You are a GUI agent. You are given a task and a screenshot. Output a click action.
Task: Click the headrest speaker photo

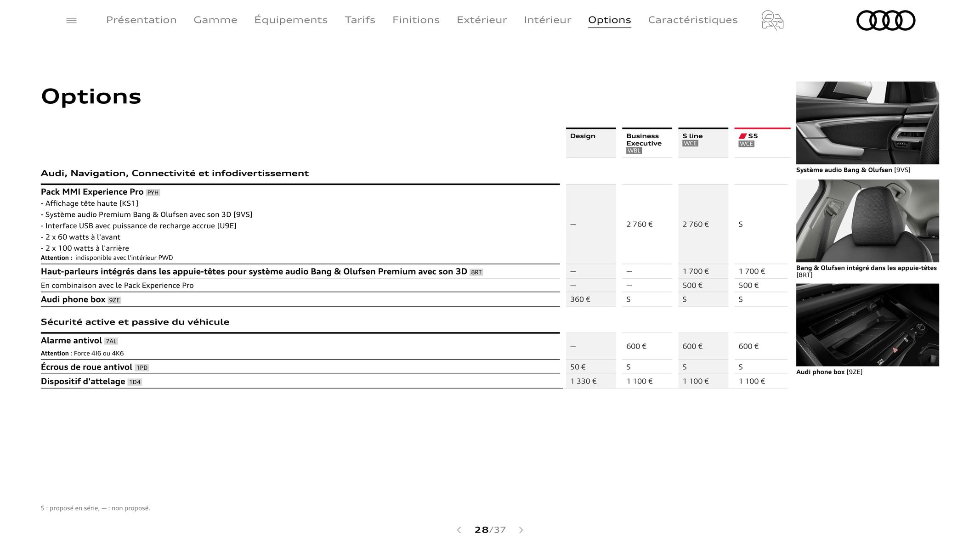click(x=867, y=221)
